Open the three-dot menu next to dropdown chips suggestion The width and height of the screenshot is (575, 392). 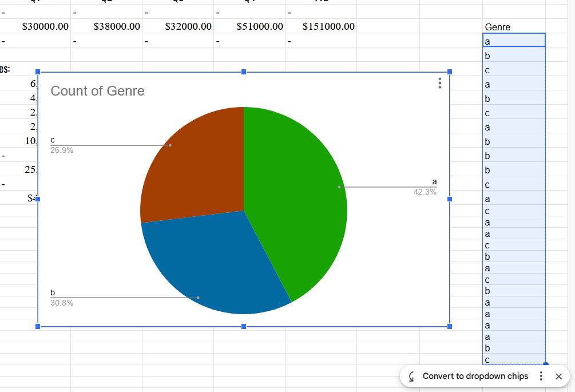(541, 377)
